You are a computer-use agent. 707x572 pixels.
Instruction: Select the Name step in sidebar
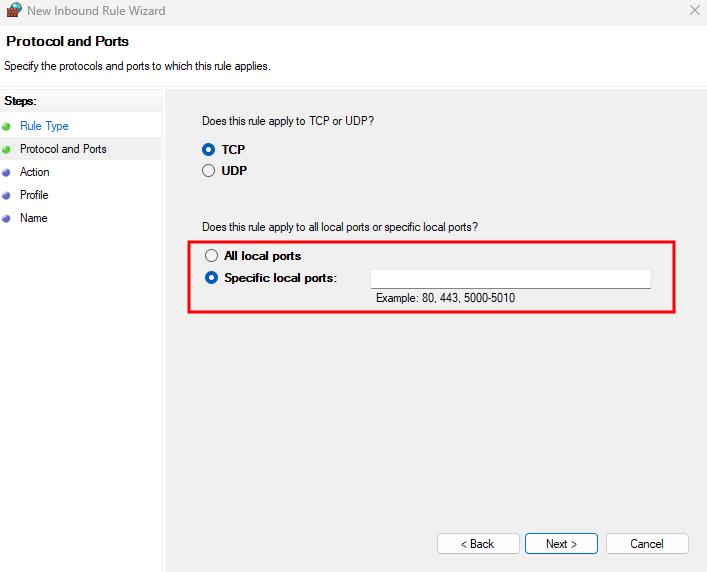34,218
